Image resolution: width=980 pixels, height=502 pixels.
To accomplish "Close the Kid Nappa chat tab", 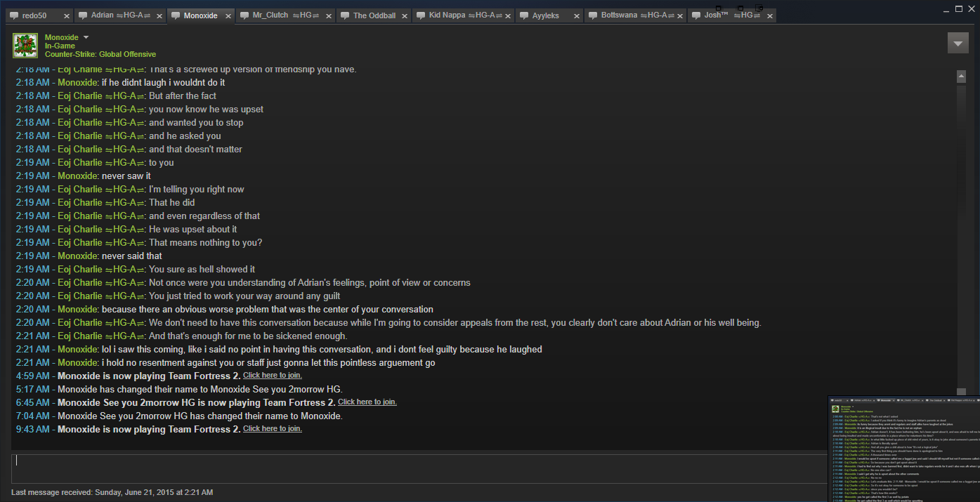I will (x=507, y=15).
